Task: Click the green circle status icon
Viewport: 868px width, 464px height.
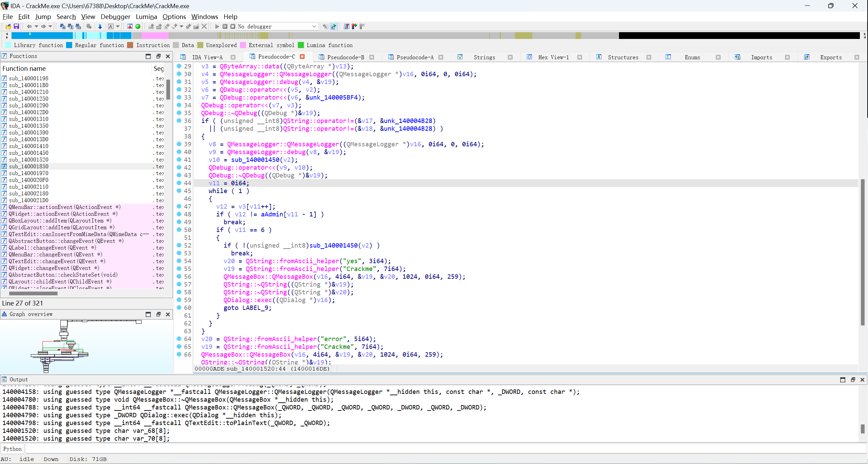Action: click(138, 26)
